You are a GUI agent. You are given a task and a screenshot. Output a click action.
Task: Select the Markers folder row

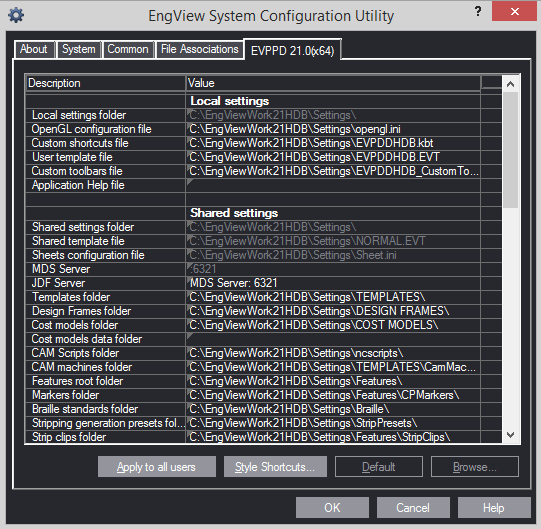pyautogui.click(x=253, y=395)
